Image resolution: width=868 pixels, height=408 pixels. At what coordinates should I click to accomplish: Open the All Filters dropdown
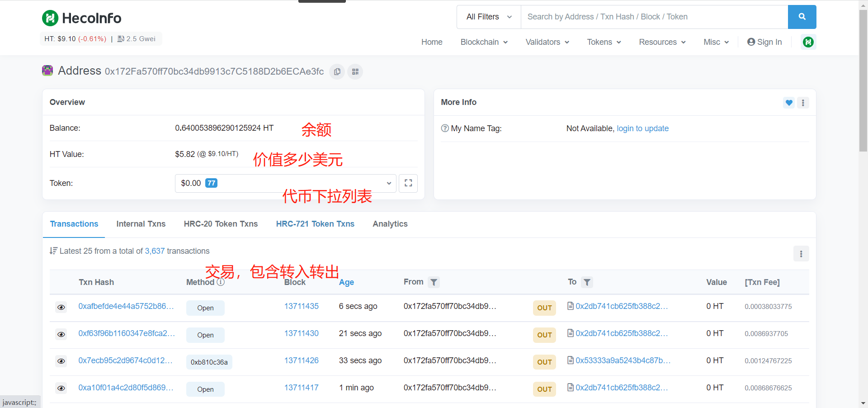[489, 17]
